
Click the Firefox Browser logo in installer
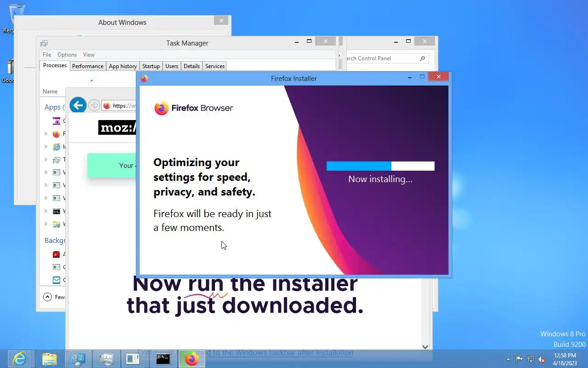193,108
